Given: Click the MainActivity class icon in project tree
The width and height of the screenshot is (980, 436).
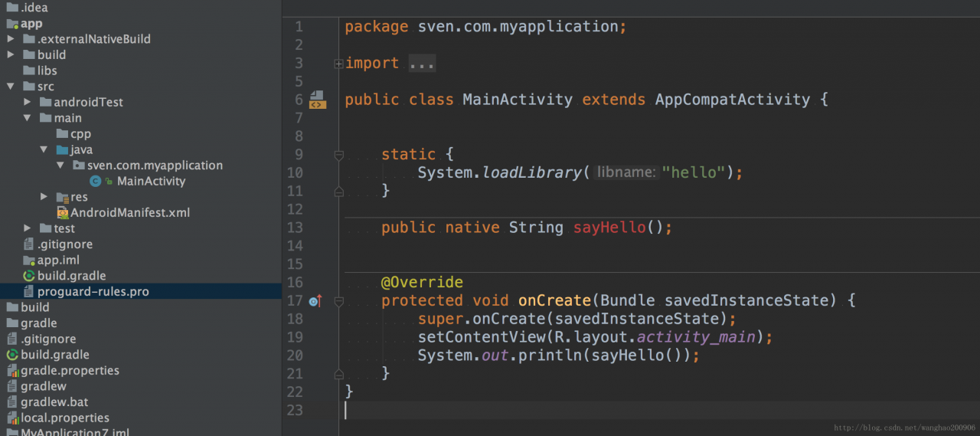Looking at the screenshot, I should click(96, 182).
